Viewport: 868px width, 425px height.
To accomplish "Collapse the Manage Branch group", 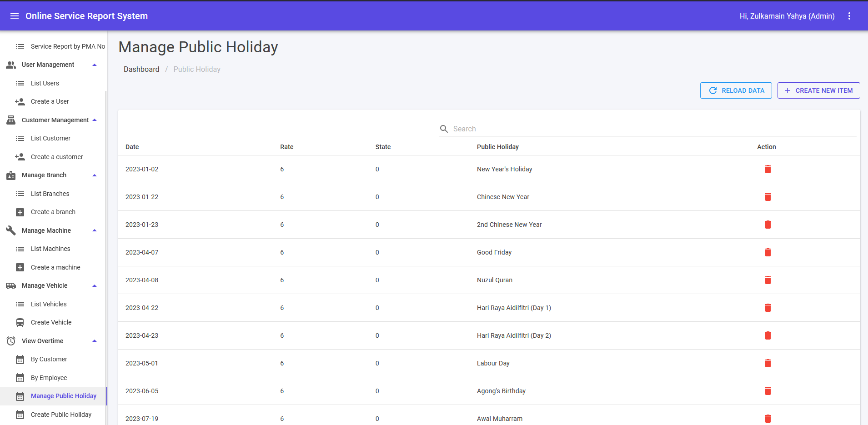I will click(x=95, y=175).
